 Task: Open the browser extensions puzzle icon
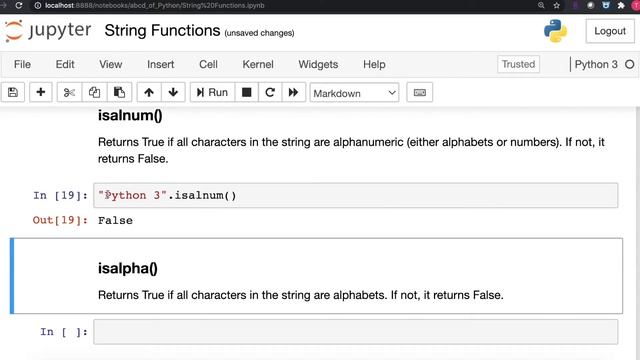click(621, 5)
